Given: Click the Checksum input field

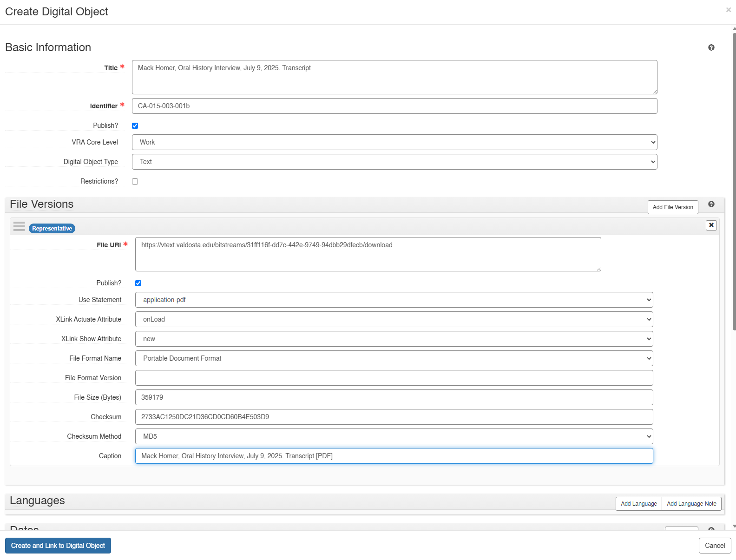Looking at the screenshot, I should (x=394, y=417).
